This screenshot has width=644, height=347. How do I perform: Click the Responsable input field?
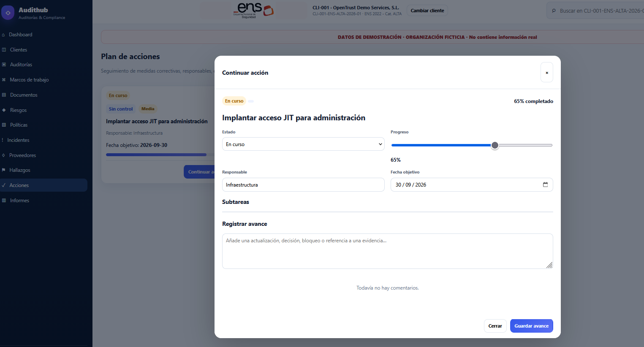(303, 184)
